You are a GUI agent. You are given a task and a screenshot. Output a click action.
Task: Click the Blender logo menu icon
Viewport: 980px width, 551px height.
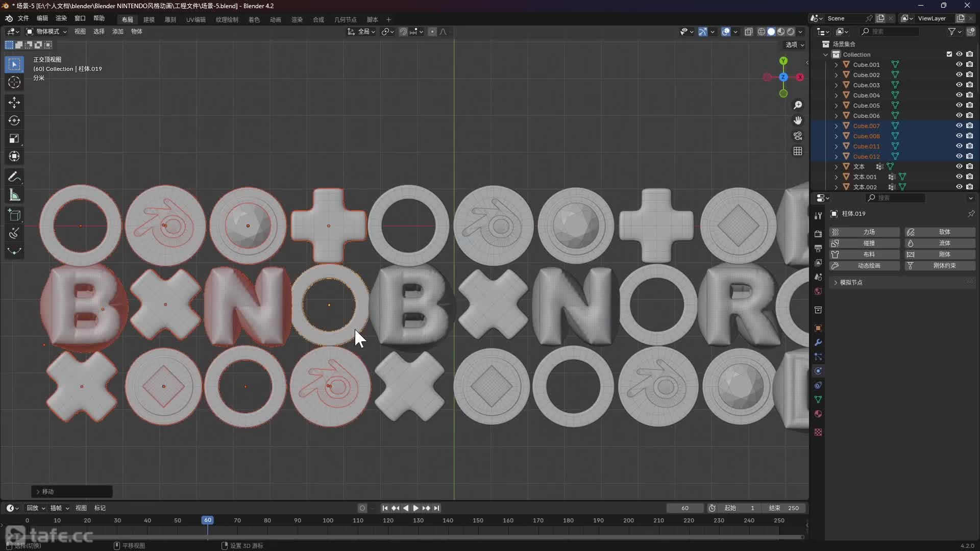[9, 18]
